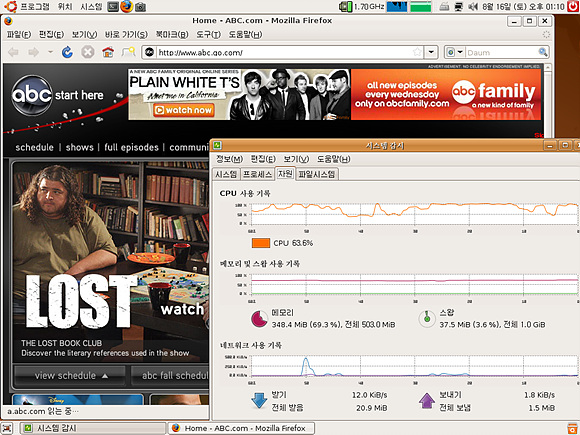580x435 pixels.
Task: Click the show desktop icon in bottom panel
Action: 7,428
